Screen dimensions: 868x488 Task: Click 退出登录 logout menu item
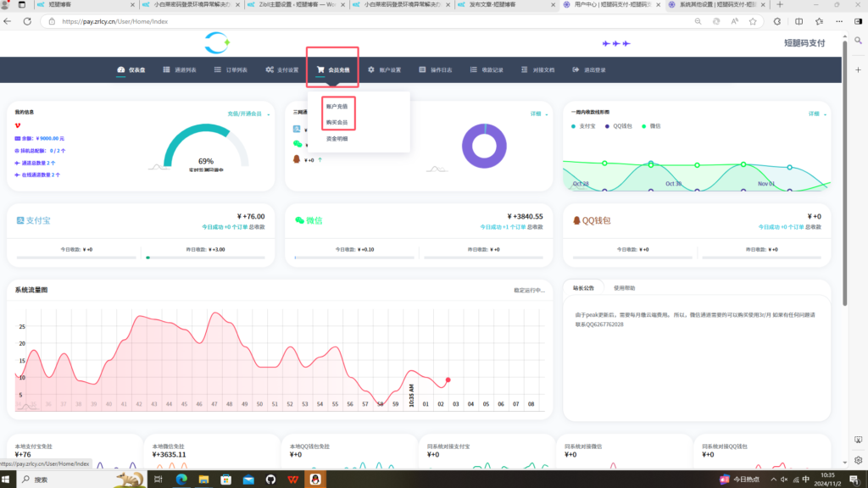pyautogui.click(x=589, y=69)
